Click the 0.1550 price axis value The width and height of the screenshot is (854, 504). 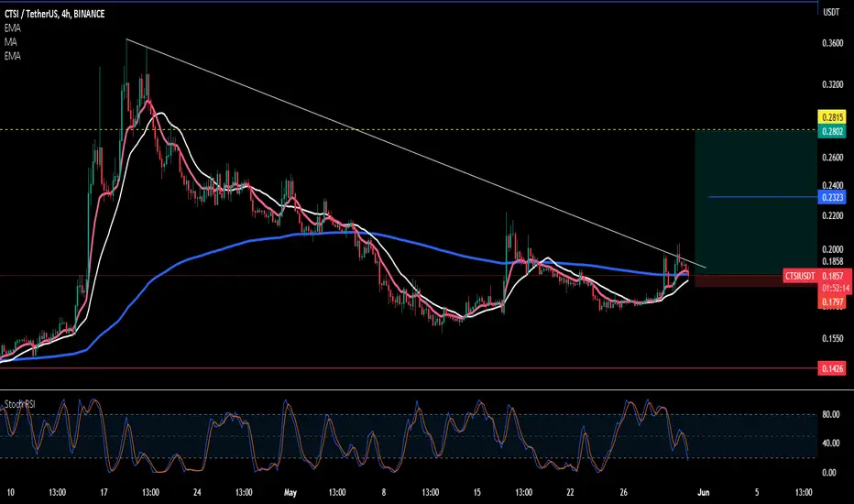click(832, 338)
